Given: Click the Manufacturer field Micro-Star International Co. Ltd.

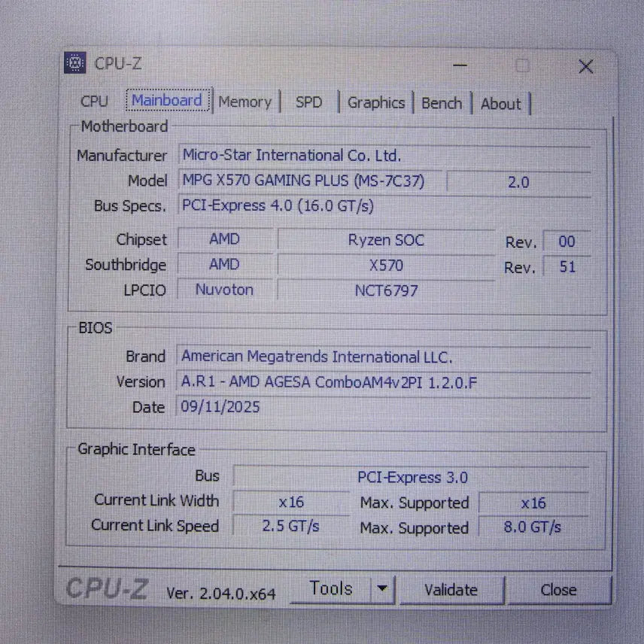Looking at the screenshot, I should tap(384, 155).
